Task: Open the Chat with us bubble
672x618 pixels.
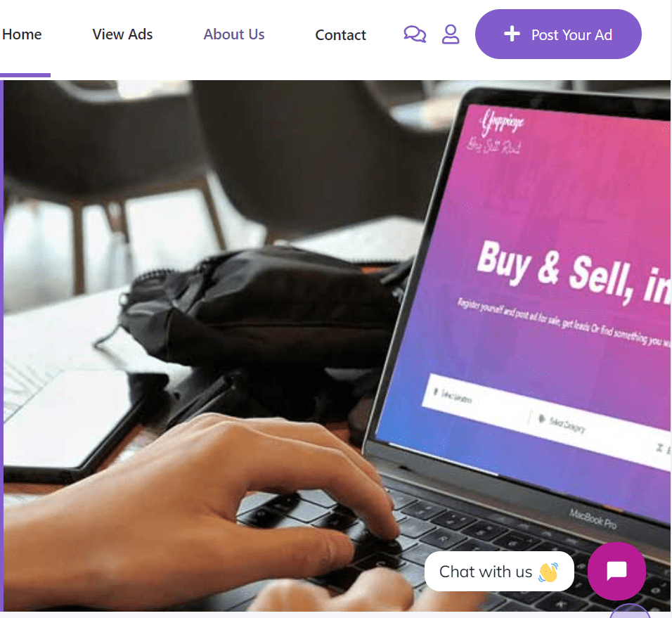Action: pyautogui.click(x=499, y=572)
